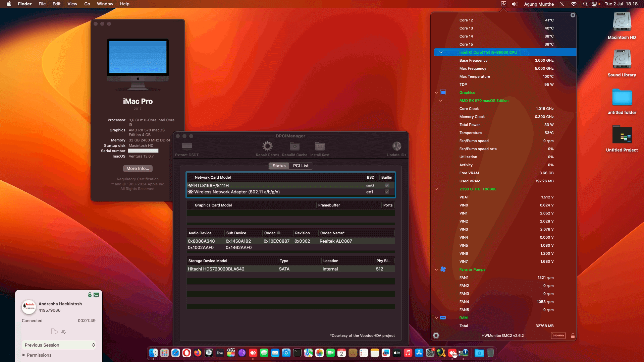Click the More Info... button
This screenshot has width=644, height=362.
[x=138, y=169]
